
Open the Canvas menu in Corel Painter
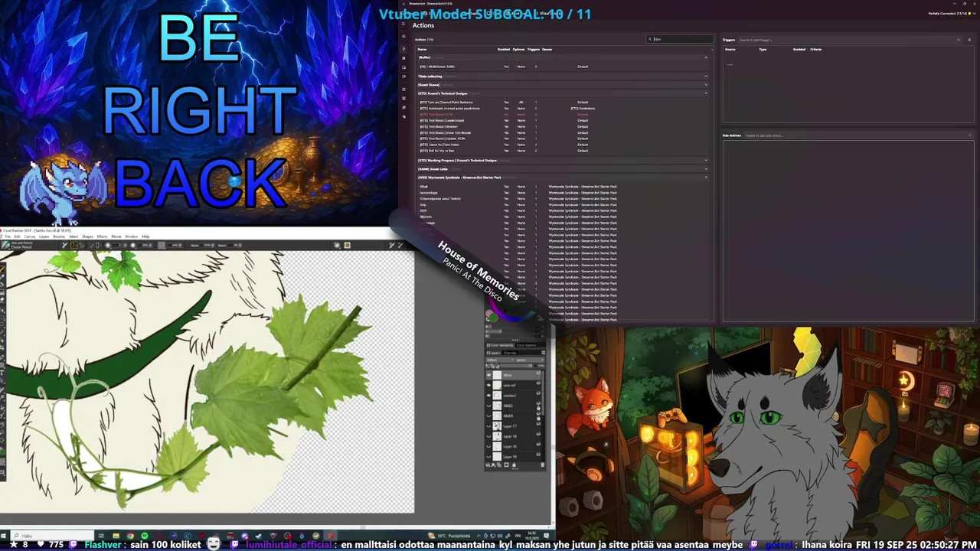click(30, 236)
